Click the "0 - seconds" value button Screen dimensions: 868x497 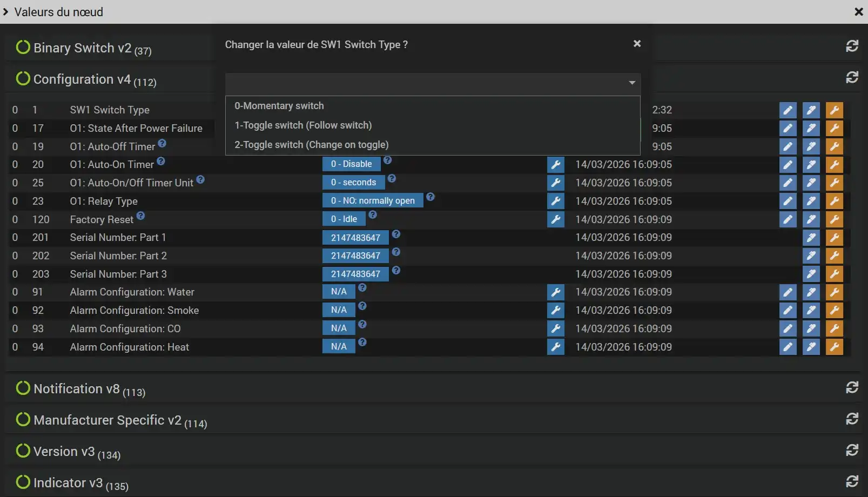pos(353,183)
